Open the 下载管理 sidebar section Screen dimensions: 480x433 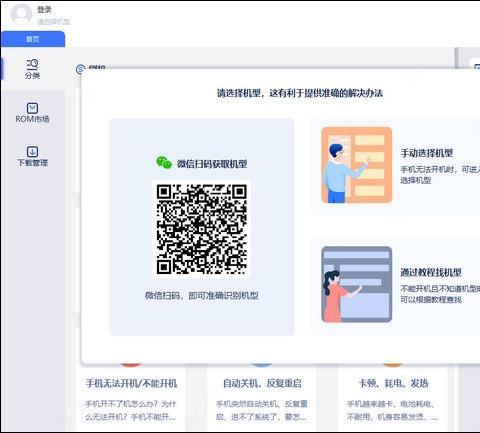tap(32, 156)
